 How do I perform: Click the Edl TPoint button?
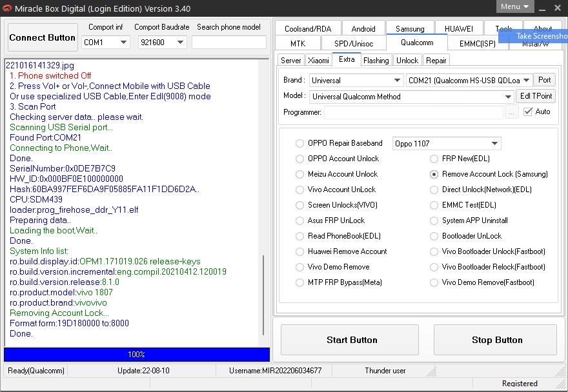536,96
